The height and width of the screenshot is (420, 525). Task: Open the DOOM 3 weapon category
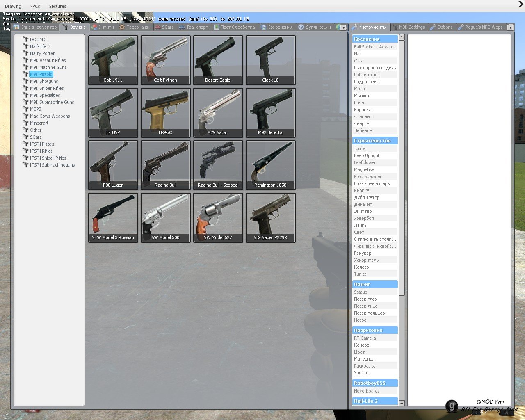tap(38, 39)
